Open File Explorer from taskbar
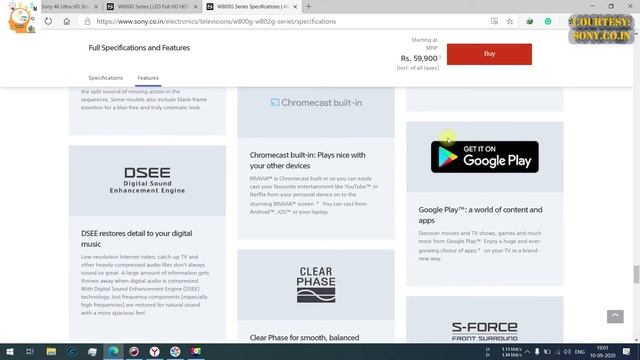This screenshot has height=360, width=640. point(51,351)
